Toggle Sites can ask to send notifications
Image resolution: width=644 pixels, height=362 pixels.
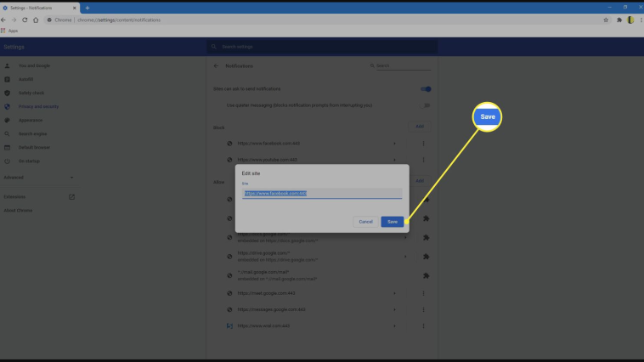pos(426,88)
